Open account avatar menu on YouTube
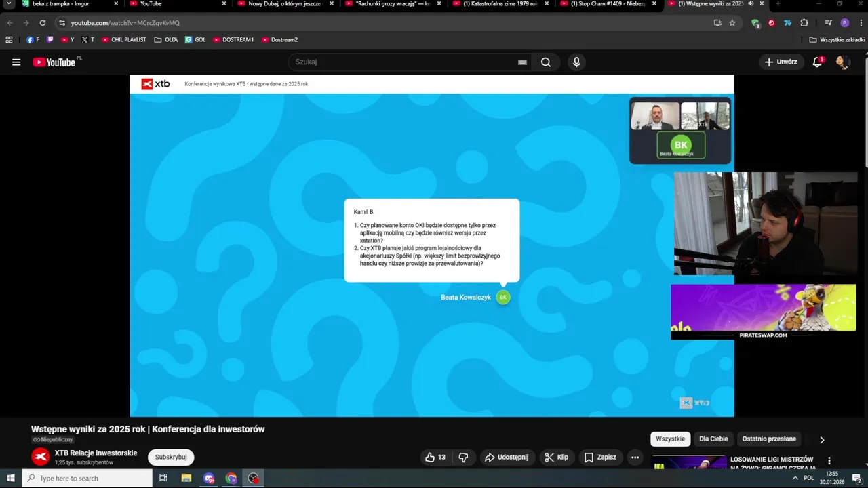This screenshot has height=488, width=868. point(842,62)
